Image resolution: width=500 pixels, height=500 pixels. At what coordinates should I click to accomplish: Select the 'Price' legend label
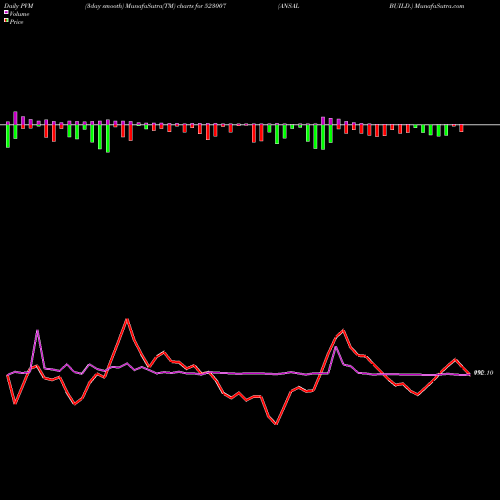[x=16, y=22]
